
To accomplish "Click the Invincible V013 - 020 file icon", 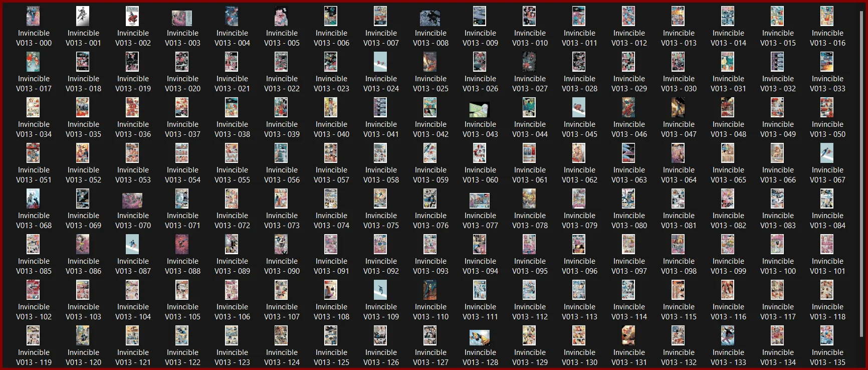I will tap(182, 62).
